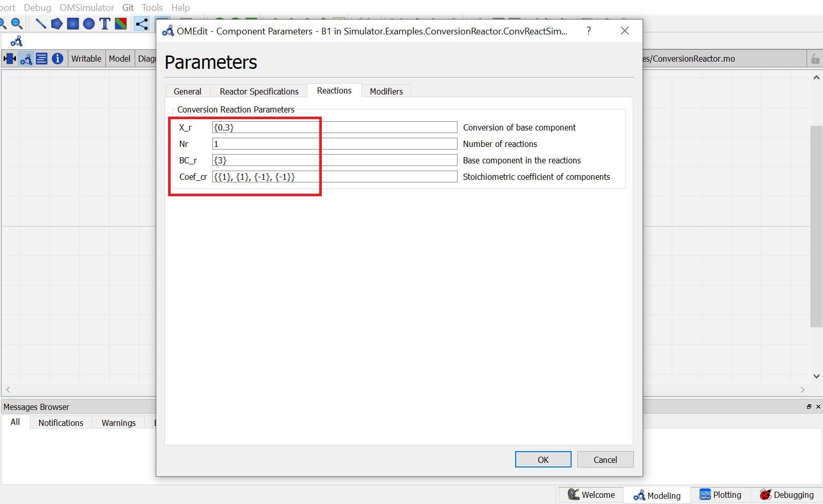Click 'Stoichiometric coefficient of components' text
823x504 pixels.
(537, 177)
